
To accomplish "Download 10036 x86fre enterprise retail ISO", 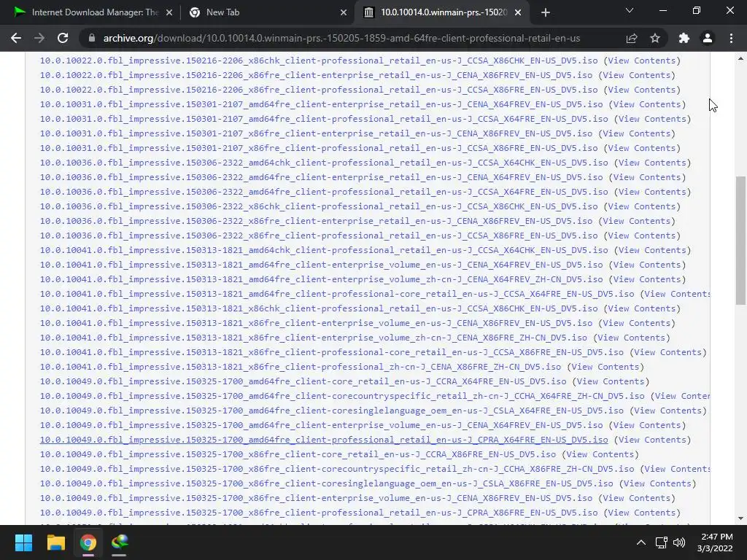I will pyautogui.click(x=317, y=222).
